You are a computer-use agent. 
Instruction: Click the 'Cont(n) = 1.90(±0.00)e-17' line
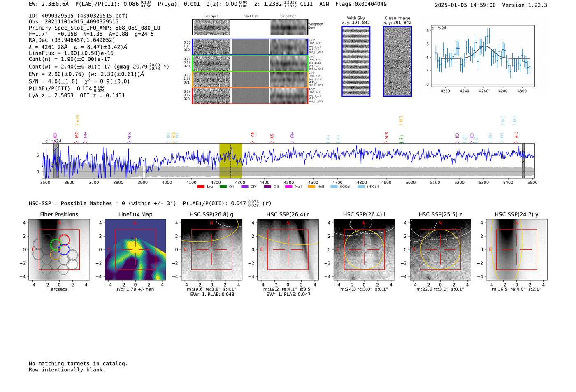pyautogui.click(x=70, y=59)
